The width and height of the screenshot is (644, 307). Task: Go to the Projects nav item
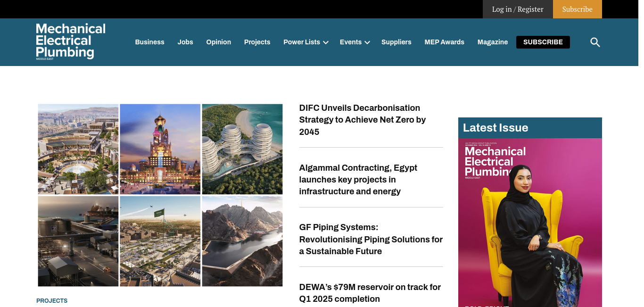257,42
